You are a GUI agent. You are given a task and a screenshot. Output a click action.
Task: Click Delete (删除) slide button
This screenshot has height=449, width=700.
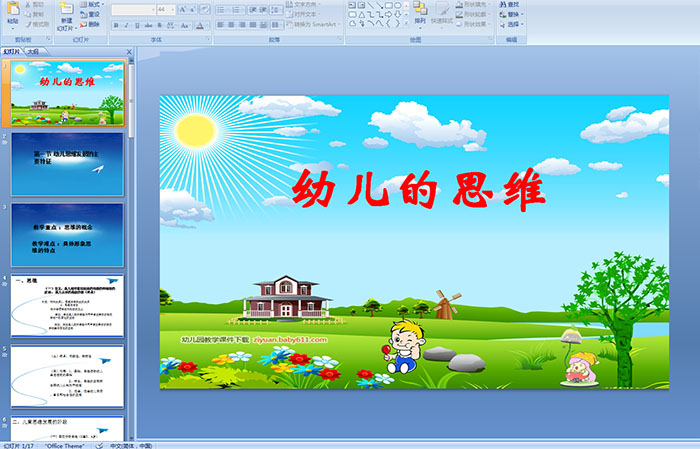coord(90,24)
